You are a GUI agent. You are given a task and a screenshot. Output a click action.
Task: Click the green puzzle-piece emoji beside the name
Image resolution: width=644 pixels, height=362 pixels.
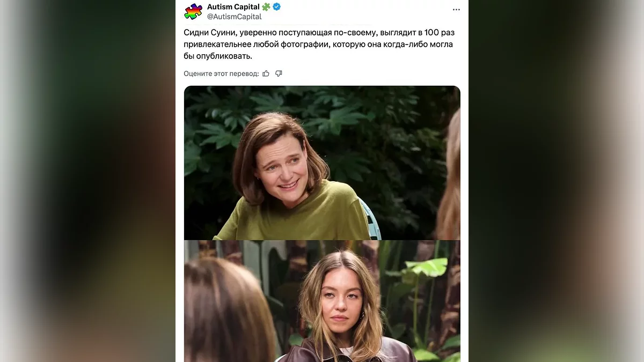coord(266,7)
